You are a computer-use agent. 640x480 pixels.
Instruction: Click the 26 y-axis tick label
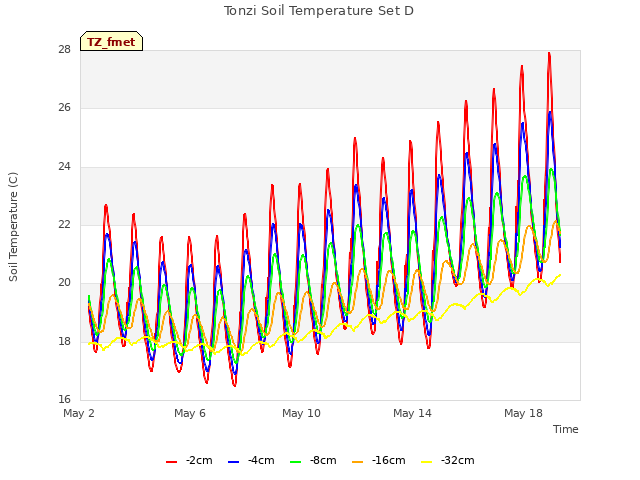tap(64, 108)
